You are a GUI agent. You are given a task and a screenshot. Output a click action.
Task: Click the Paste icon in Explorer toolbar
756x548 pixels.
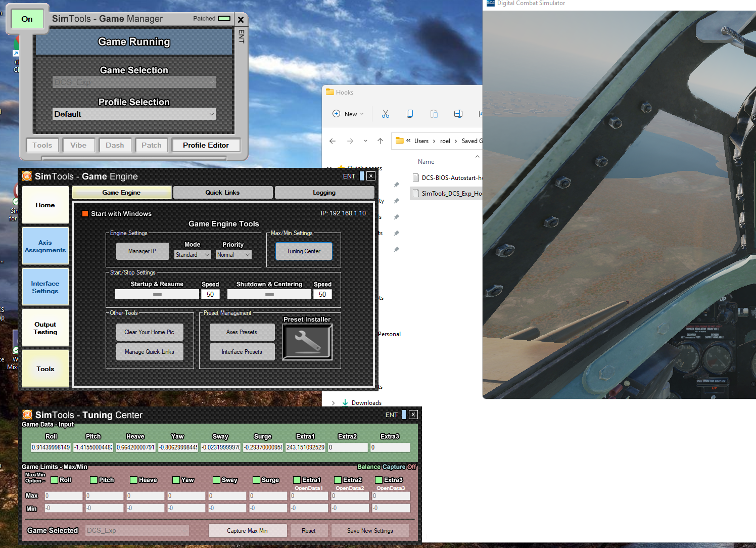[x=434, y=114]
